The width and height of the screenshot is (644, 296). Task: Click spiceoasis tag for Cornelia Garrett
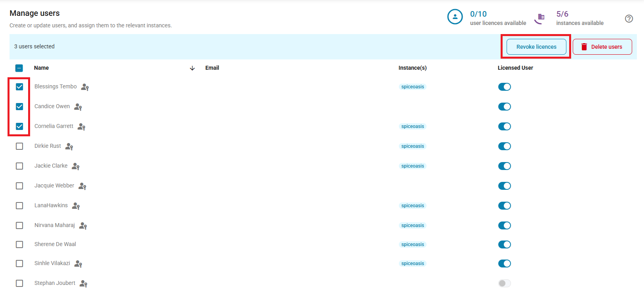[x=412, y=126]
